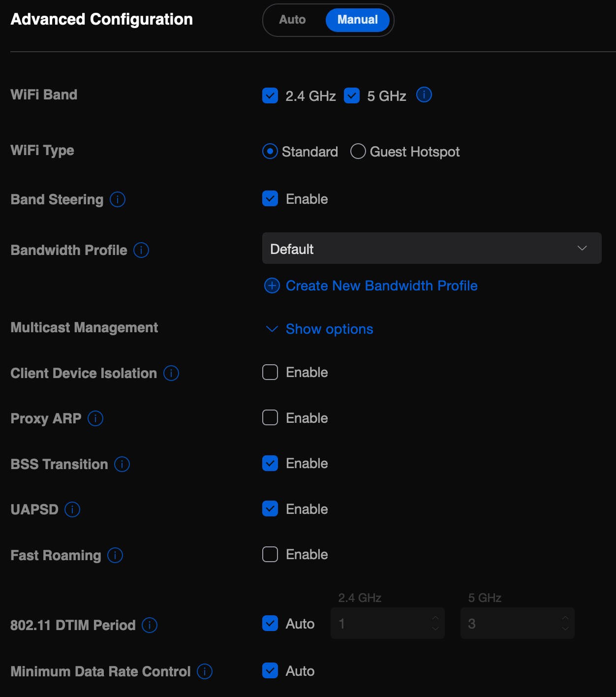Click the 2.4 GHz DTIM period field
The width and height of the screenshot is (616, 697).
(388, 623)
